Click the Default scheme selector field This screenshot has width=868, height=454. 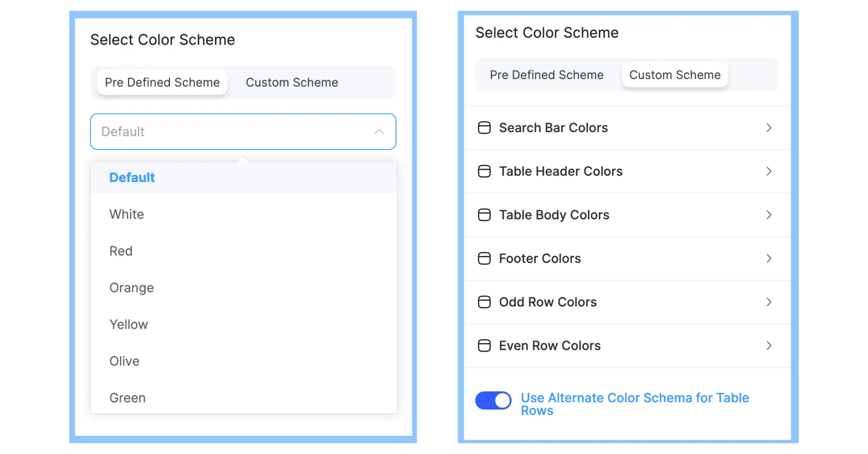tap(243, 132)
